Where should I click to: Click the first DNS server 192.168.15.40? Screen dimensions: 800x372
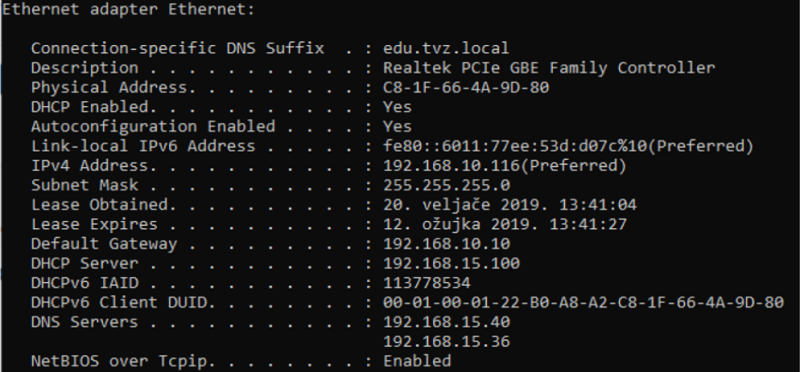tap(446, 323)
